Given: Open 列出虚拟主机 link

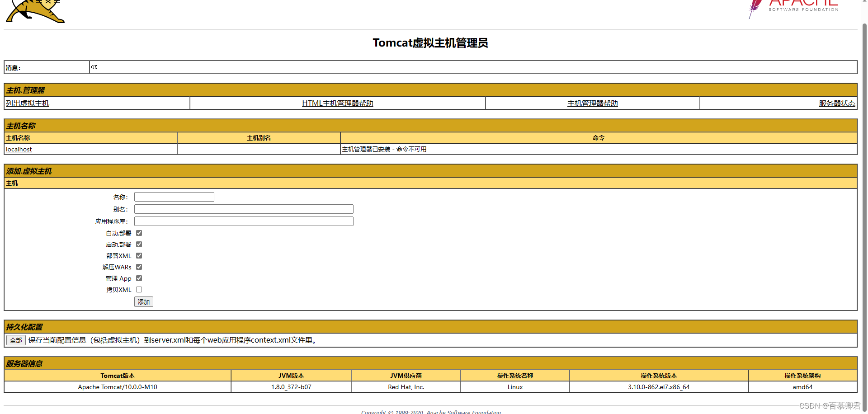Looking at the screenshot, I should [28, 103].
